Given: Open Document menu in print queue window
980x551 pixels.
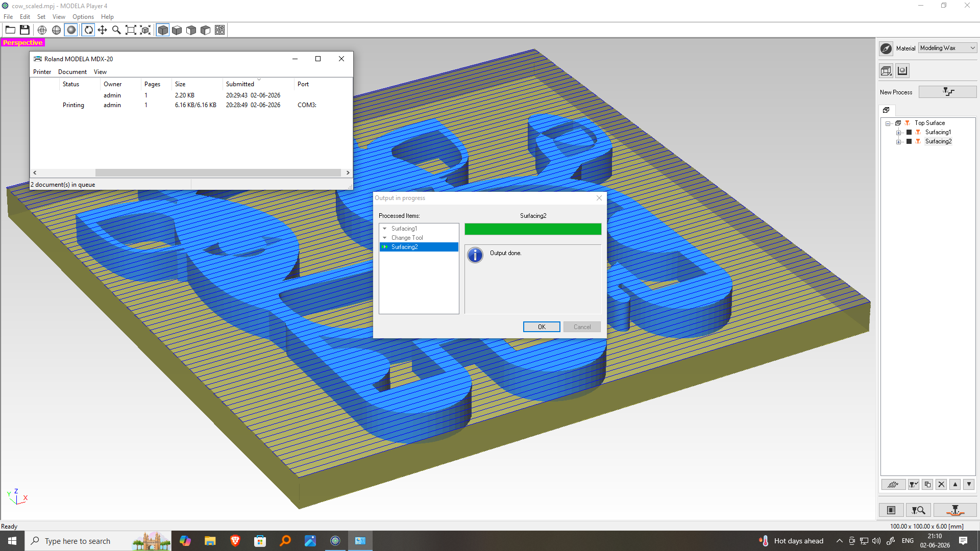Looking at the screenshot, I should [72, 72].
